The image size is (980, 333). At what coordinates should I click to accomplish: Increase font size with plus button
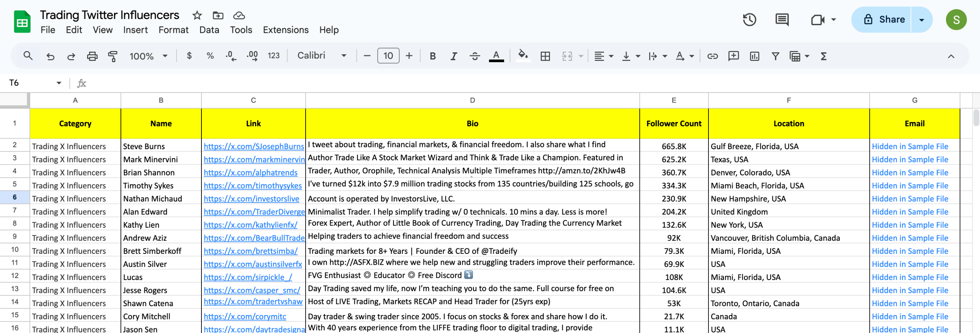(409, 56)
